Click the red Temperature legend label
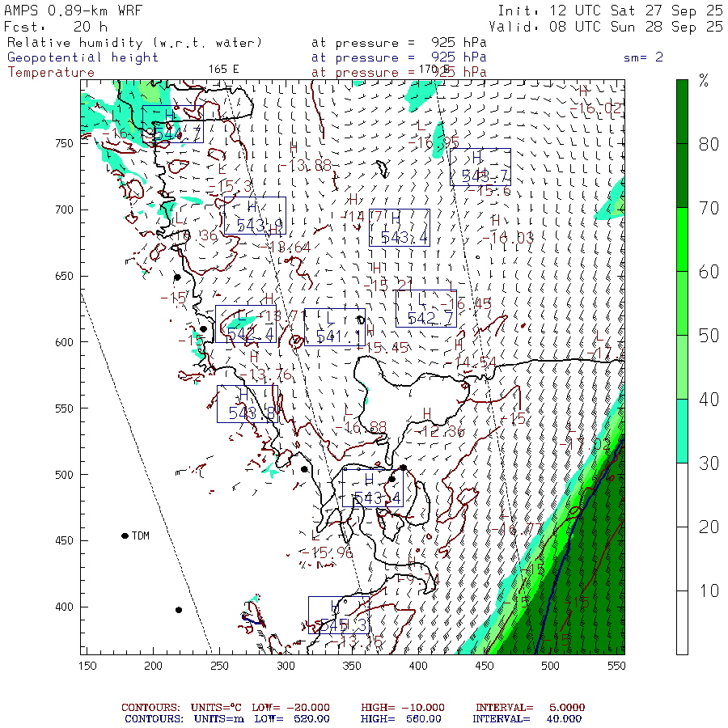728x728 pixels. click(51, 72)
